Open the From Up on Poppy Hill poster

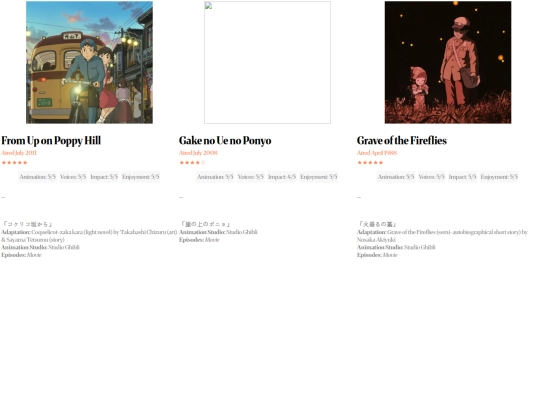(89, 62)
